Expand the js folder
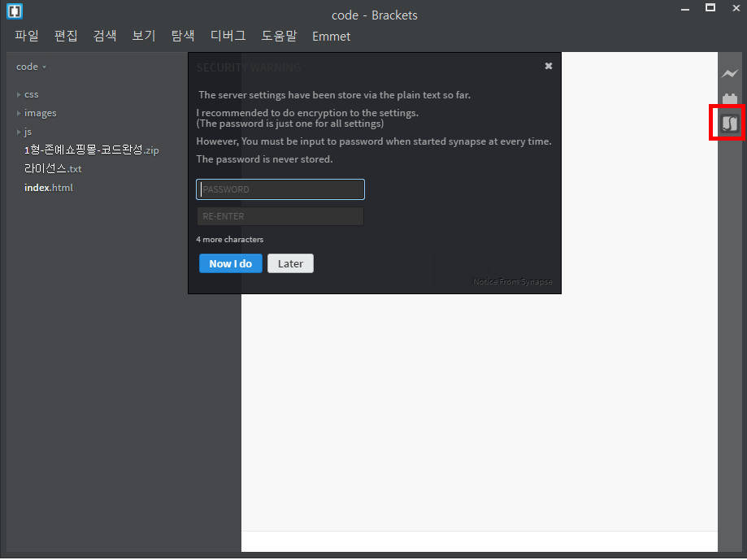Screen dimensions: 747x560 (24, 132)
